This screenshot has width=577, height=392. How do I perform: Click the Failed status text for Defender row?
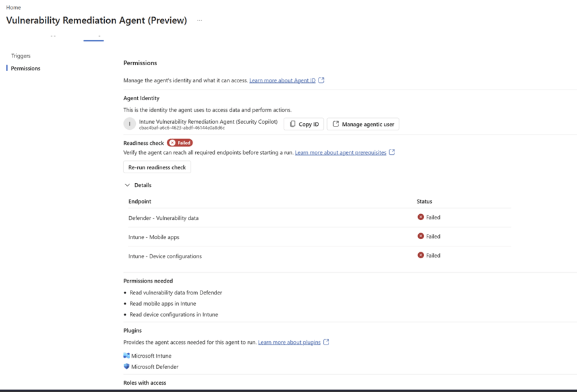(433, 217)
